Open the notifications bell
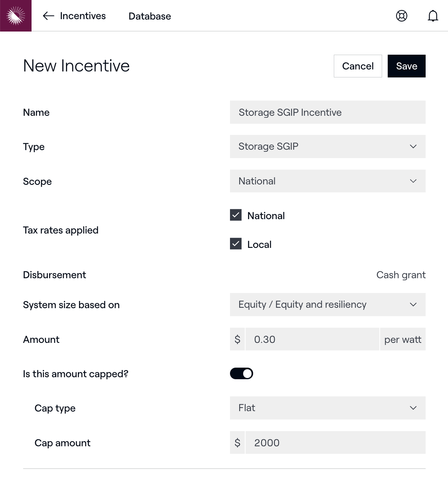This screenshot has width=448, height=479. [433, 16]
